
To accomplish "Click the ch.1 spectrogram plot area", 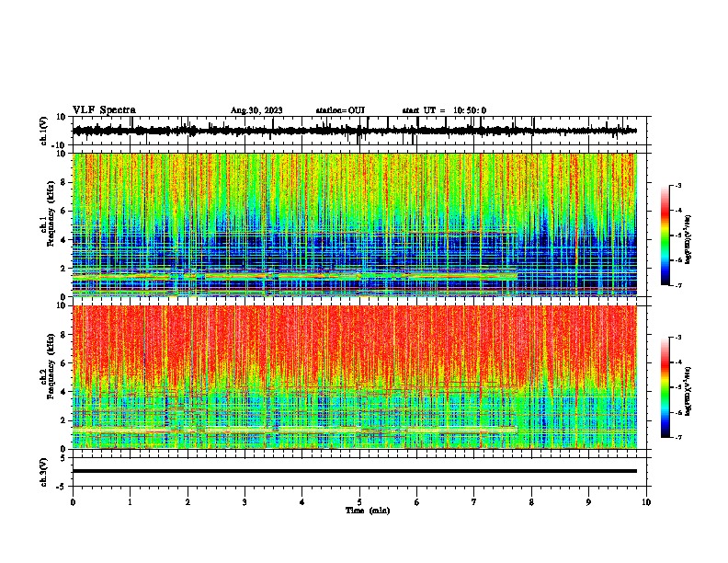I will (x=355, y=224).
